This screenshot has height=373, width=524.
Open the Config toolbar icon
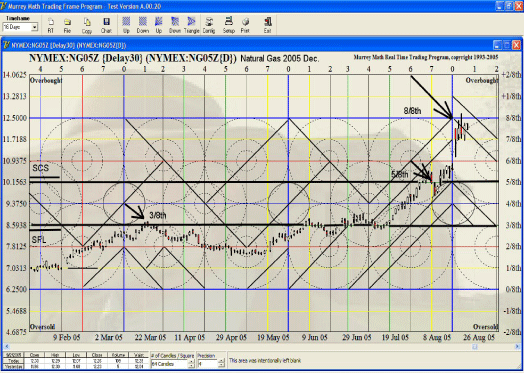click(x=209, y=25)
